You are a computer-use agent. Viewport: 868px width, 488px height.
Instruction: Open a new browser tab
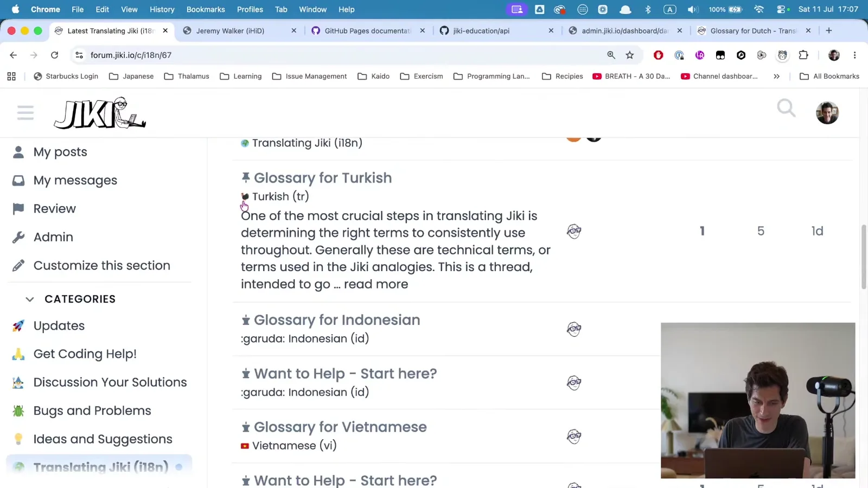pyautogui.click(x=829, y=31)
